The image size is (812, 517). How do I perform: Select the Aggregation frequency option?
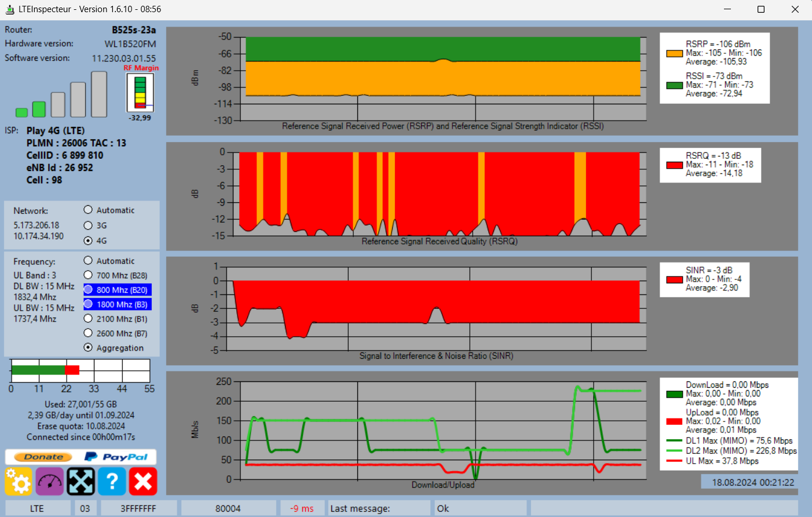88,348
